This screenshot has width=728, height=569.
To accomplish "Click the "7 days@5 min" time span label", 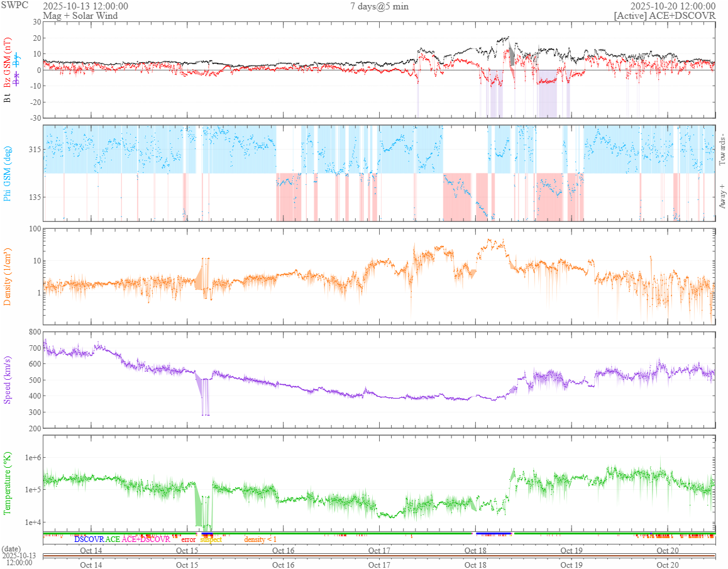I will tap(379, 6).
